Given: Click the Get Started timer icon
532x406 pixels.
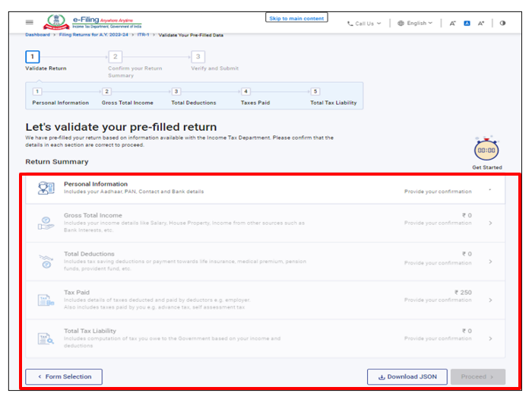Looking at the screenshot, I should (486, 150).
